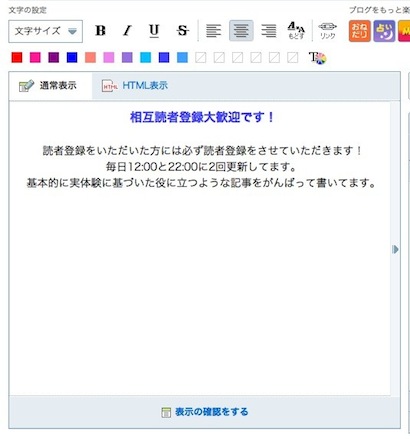This screenshot has height=439, width=410.
Task: Pick the indigo blue color swatch
Action: pyautogui.click(x=164, y=58)
